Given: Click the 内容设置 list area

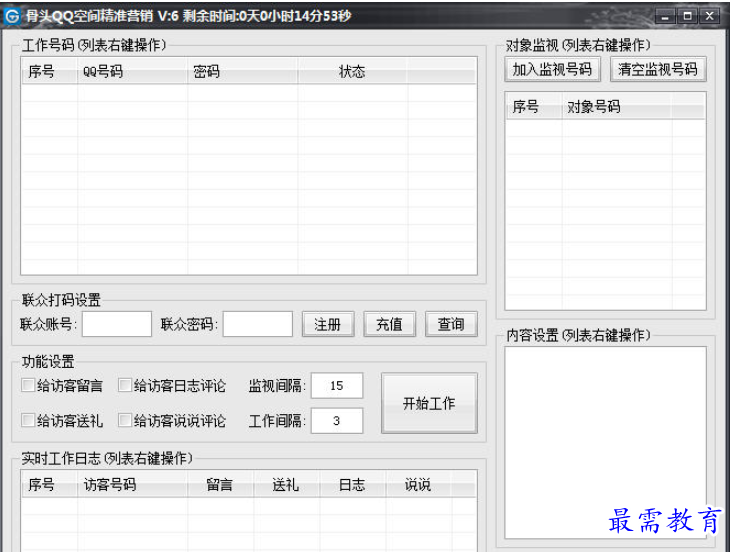Looking at the screenshot, I should pyautogui.click(x=605, y=443).
